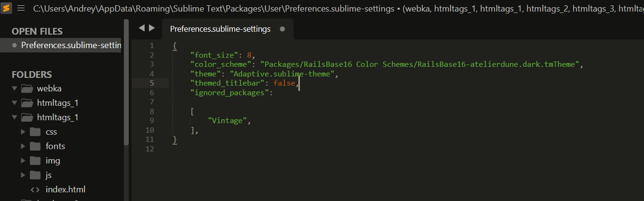
Task: Switch to the Preferences.sublime-settings tab
Action: click(228, 29)
